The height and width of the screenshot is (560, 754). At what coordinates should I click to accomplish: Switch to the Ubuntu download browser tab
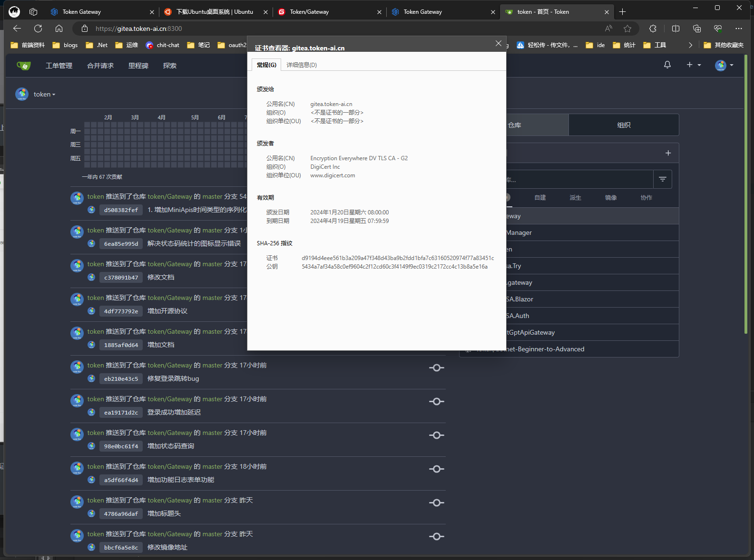[x=216, y=12]
